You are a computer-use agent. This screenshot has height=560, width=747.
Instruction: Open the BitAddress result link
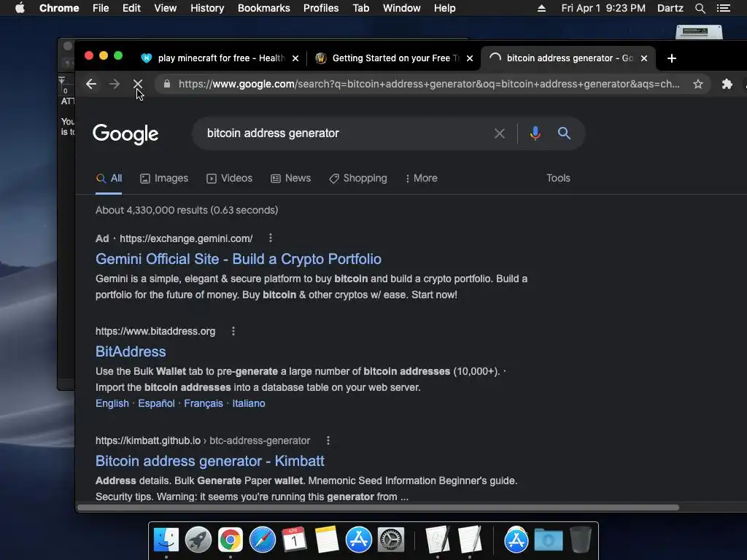pos(131,351)
